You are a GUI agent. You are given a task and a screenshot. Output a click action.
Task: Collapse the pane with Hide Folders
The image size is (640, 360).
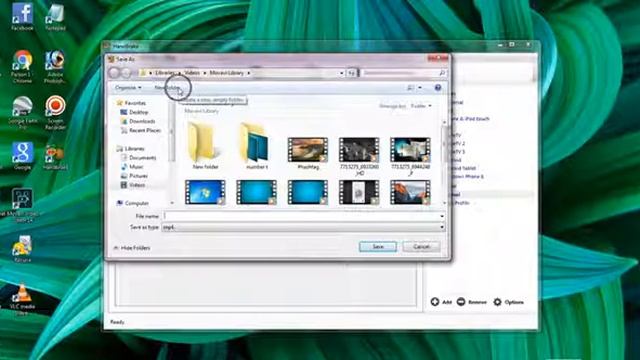click(x=131, y=248)
